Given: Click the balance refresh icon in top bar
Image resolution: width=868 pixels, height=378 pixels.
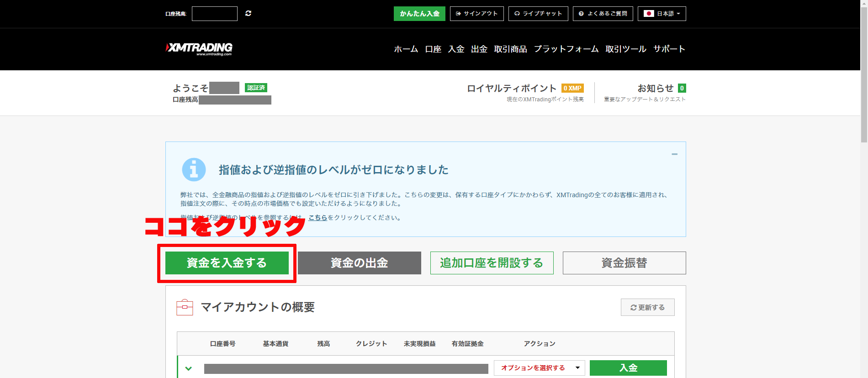Looking at the screenshot, I should [248, 14].
